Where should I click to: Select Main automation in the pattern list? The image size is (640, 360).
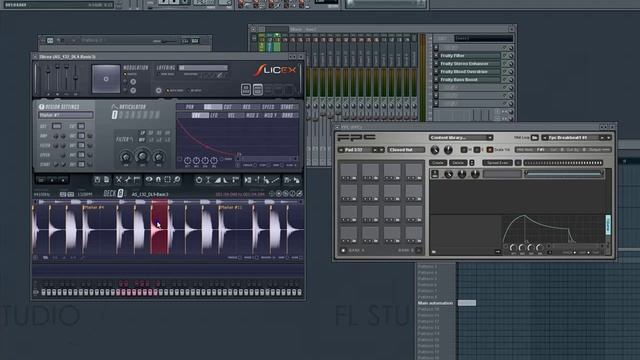coord(435,303)
